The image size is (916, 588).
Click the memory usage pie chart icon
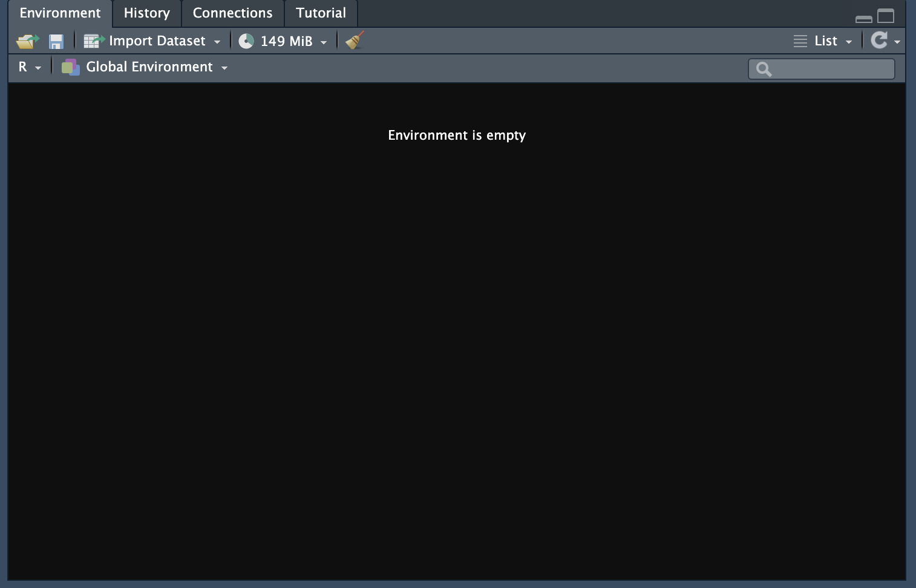(x=246, y=41)
